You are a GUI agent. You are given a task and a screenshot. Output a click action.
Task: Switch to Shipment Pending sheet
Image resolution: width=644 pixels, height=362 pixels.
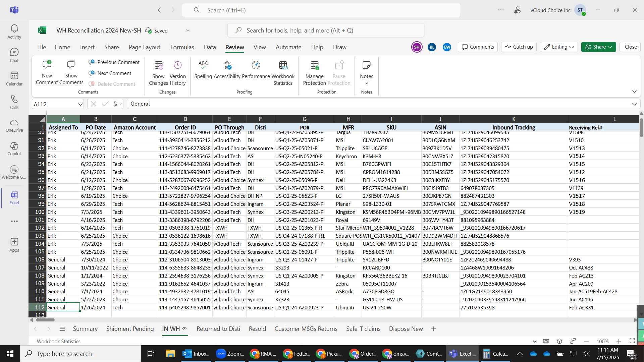coord(130,329)
